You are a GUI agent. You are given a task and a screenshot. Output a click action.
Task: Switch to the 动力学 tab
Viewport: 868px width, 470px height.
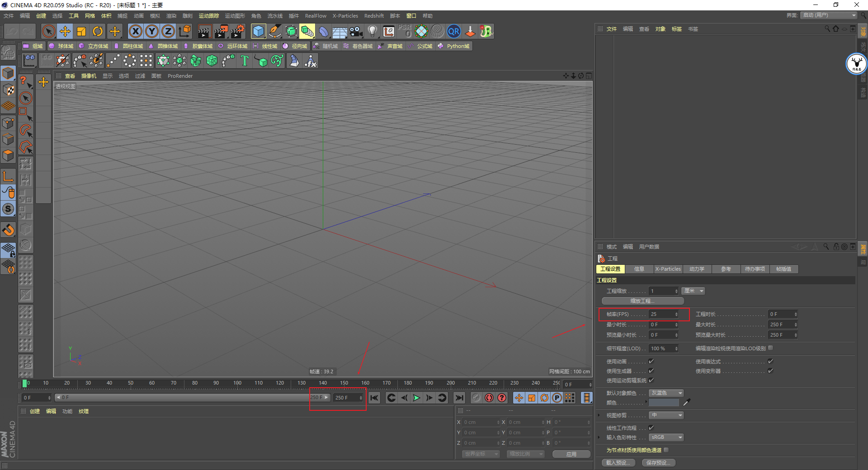tap(697, 269)
